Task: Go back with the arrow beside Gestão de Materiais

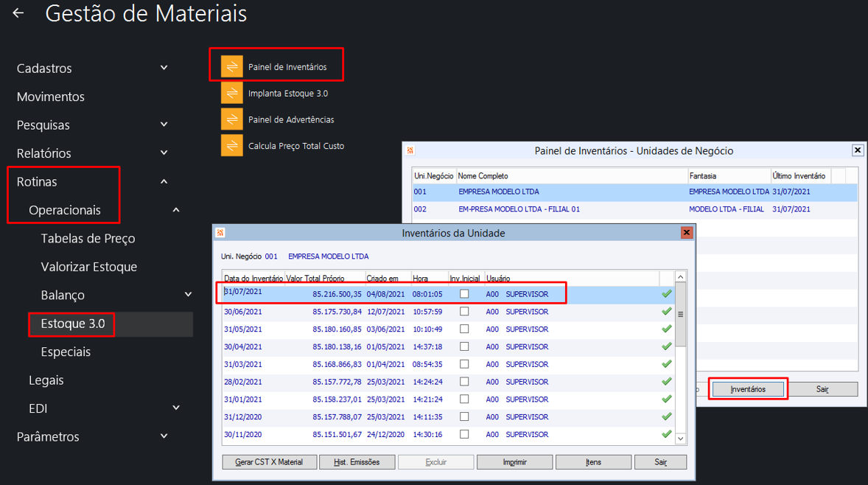Action: pos(18,13)
